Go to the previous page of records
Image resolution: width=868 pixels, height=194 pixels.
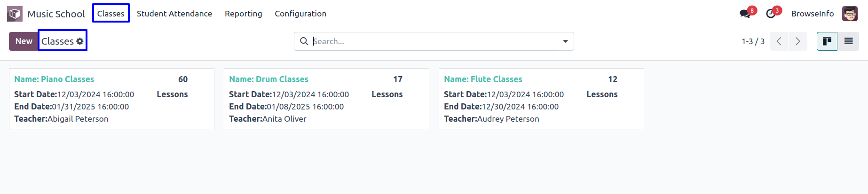pyautogui.click(x=779, y=41)
